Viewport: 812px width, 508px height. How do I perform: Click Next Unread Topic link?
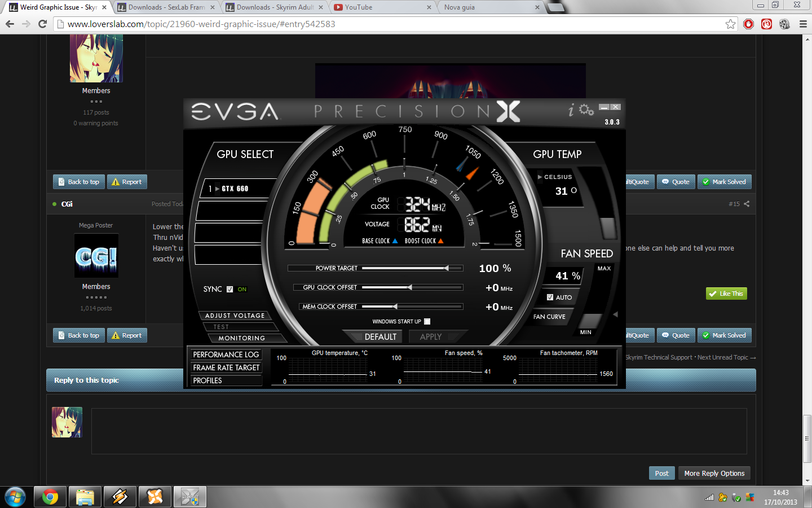click(727, 357)
